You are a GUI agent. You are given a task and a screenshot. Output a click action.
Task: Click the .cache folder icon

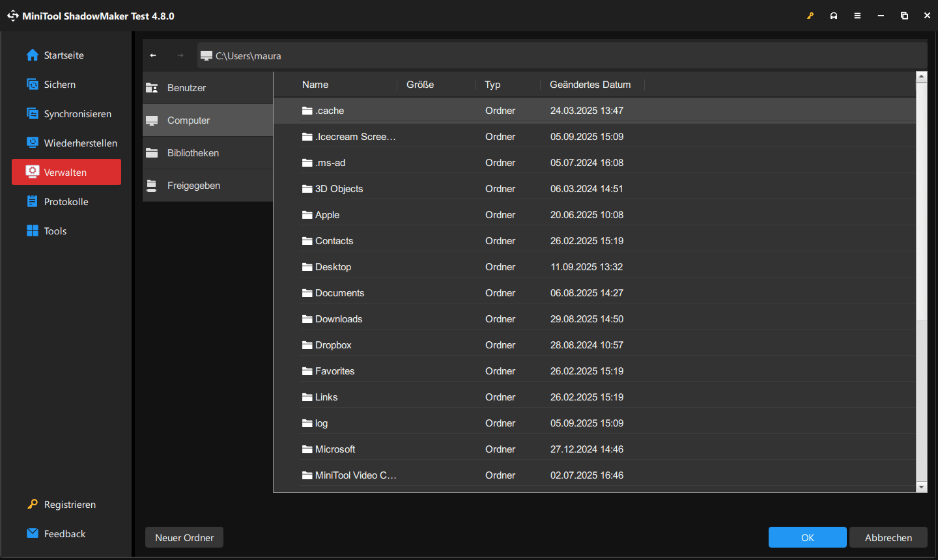point(307,111)
